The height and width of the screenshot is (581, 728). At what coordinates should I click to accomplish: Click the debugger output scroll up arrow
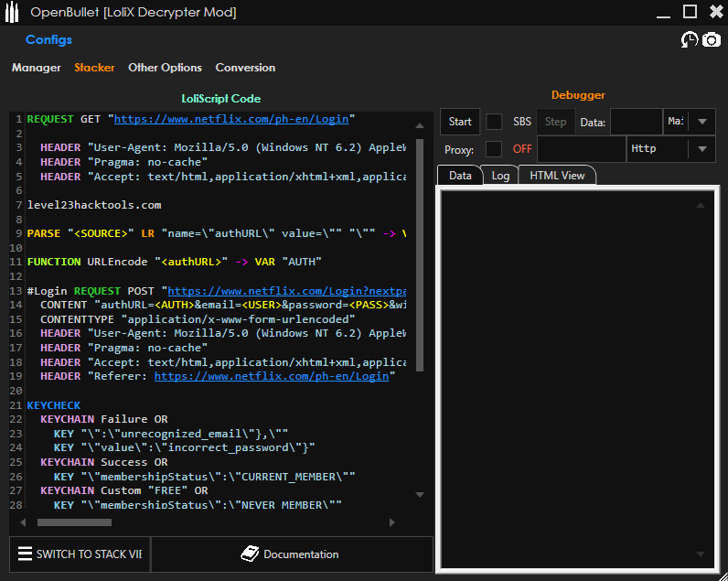coord(701,205)
